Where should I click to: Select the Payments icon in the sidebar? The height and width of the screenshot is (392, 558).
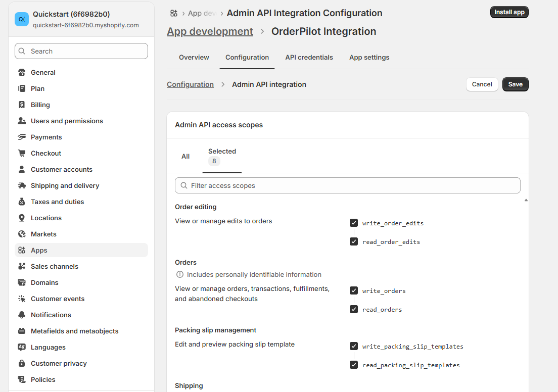[22, 137]
